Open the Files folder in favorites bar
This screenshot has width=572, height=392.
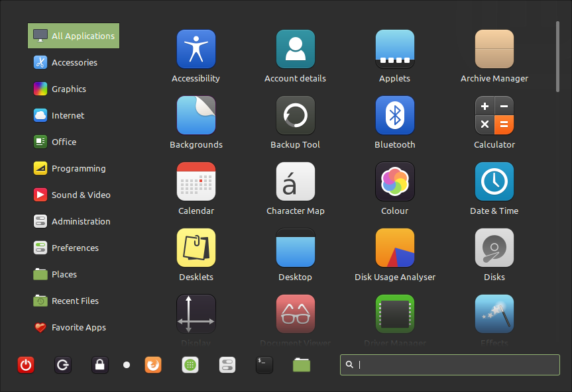click(302, 365)
